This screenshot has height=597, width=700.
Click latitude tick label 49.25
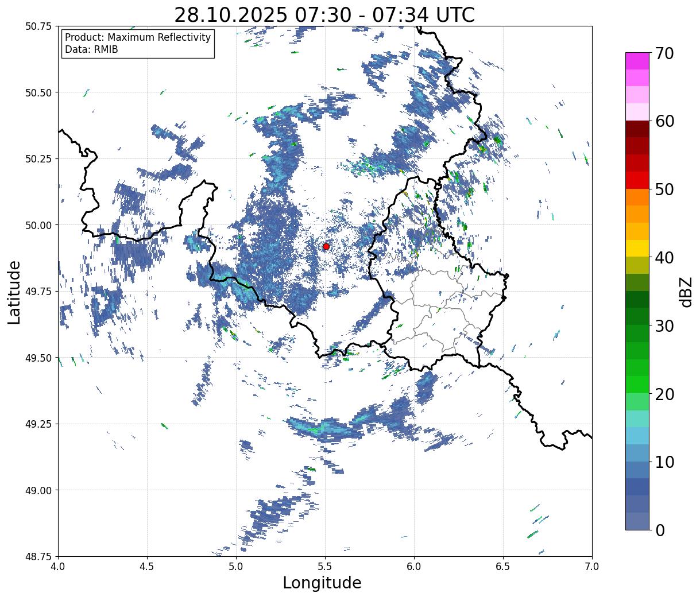tap(38, 424)
